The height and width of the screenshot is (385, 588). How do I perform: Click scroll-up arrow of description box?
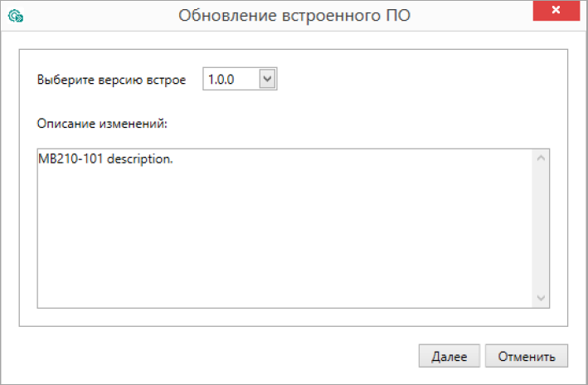click(541, 158)
